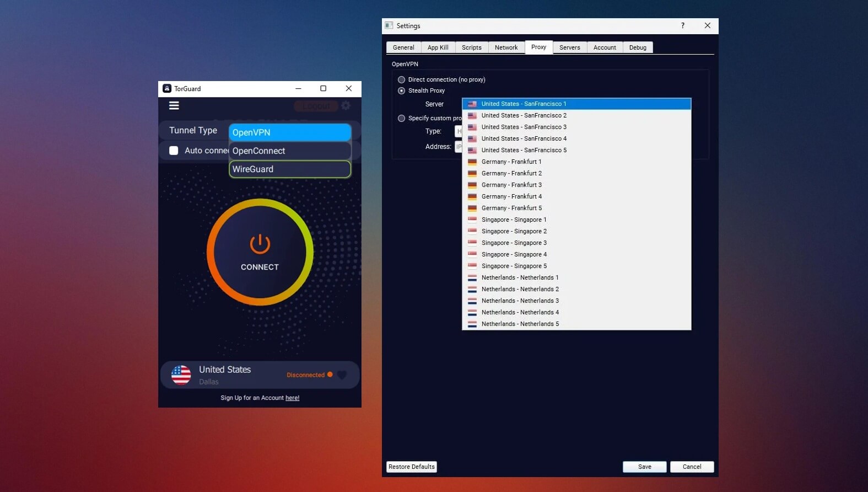Select Netherlands - Netherlands 4 server

click(576, 312)
